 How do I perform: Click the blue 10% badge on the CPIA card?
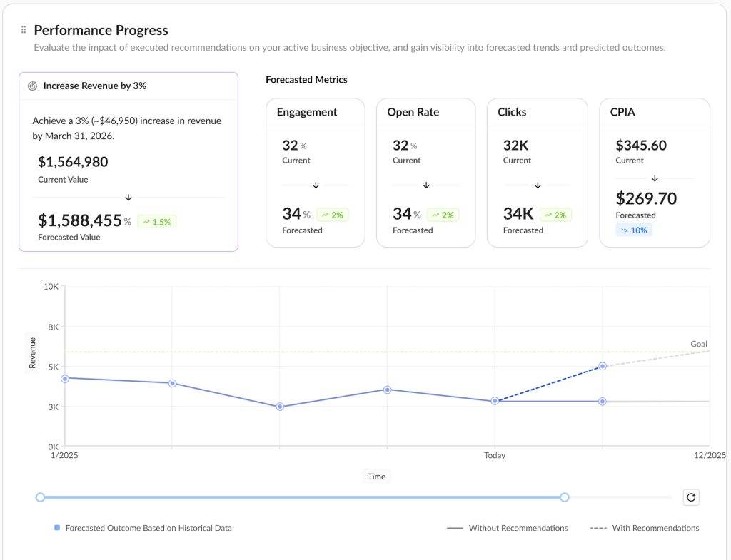click(x=634, y=230)
